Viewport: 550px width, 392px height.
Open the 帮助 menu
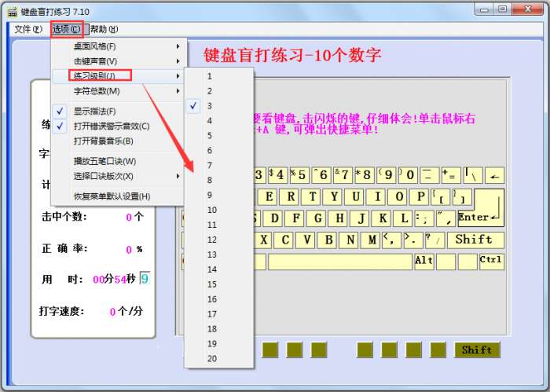(x=104, y=29)
